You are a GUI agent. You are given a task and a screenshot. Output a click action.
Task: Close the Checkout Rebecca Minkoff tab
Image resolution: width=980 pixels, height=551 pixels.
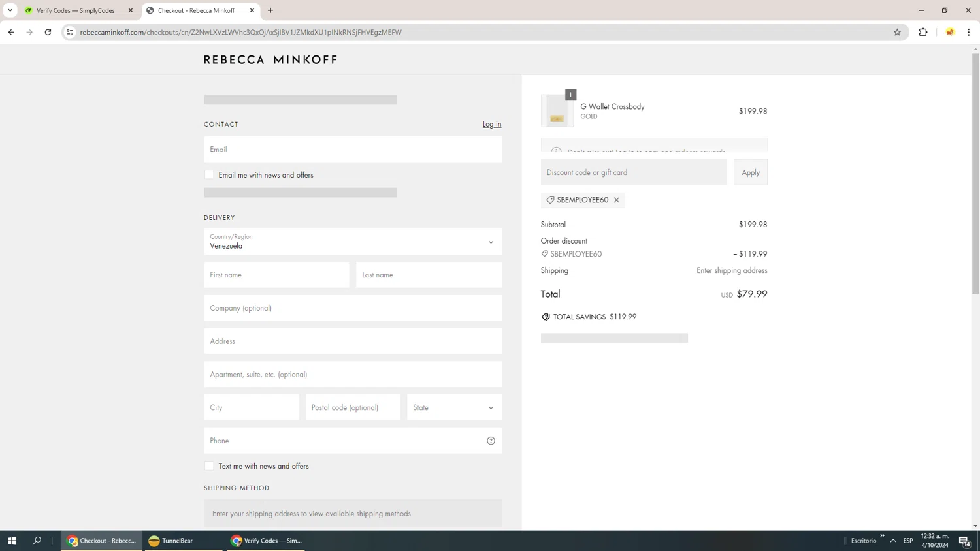[x=252, y=10]
